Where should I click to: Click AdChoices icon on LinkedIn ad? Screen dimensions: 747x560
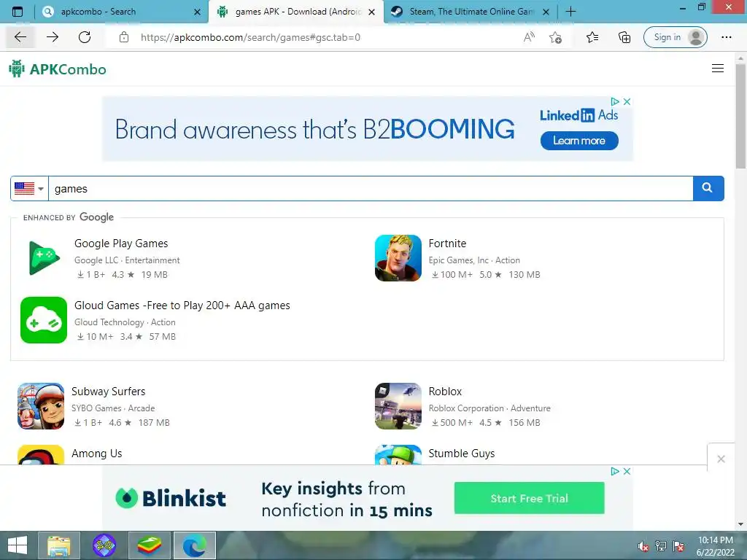coord(615,101)
